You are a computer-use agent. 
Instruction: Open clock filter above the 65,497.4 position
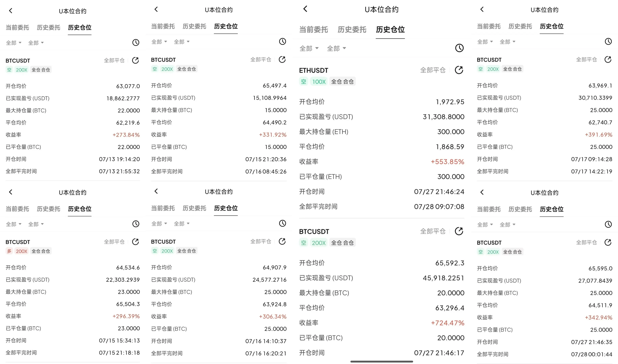282,41
